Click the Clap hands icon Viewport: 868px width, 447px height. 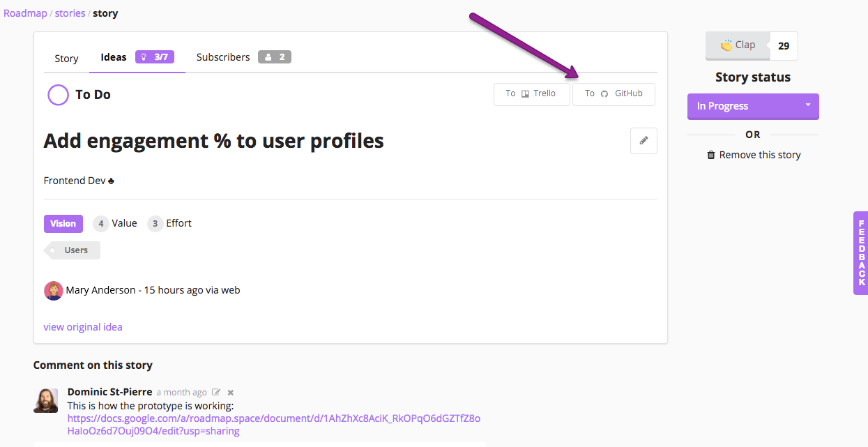pyautogui.click(x=726, y=44)
